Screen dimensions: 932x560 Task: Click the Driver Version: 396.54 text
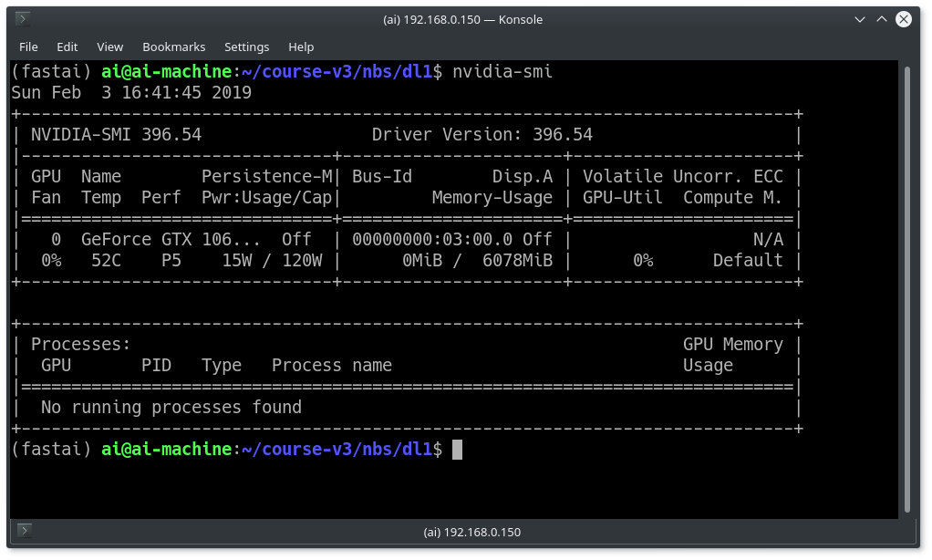pos(482,135)
